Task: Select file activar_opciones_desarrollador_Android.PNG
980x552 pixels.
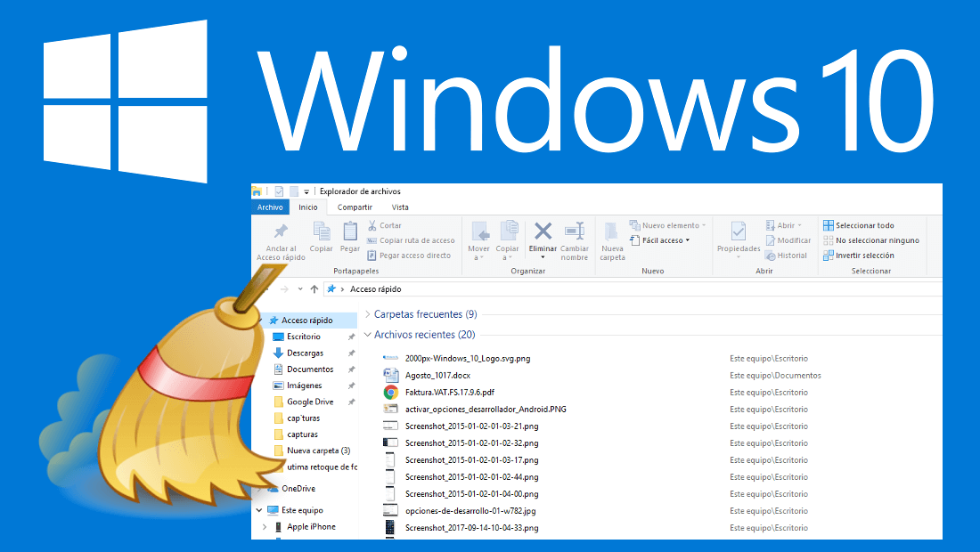Action: (486, 409)
